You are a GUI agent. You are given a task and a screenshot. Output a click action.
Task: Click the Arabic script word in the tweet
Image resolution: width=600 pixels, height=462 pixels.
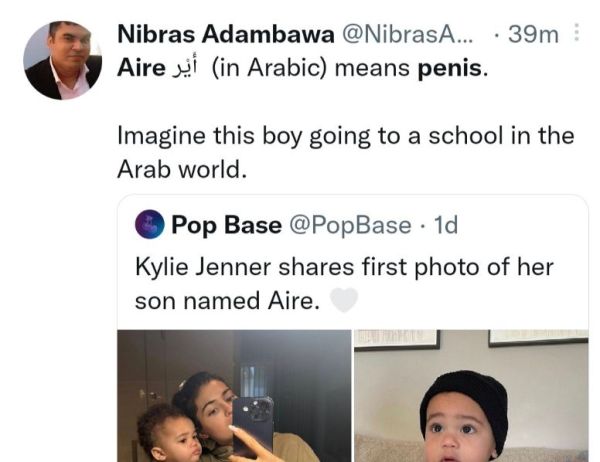(x=186, y=72)
